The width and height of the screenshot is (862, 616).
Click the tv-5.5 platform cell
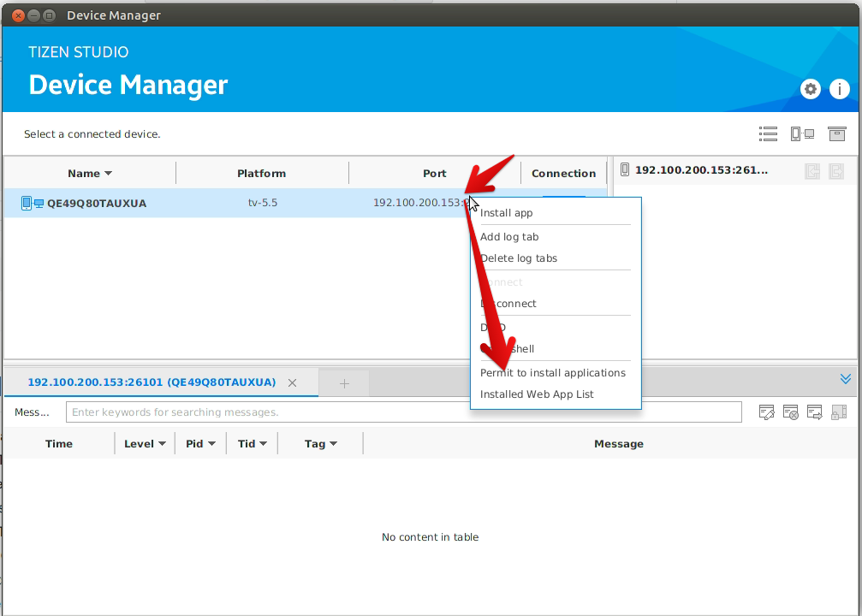(x=263, y=203)
